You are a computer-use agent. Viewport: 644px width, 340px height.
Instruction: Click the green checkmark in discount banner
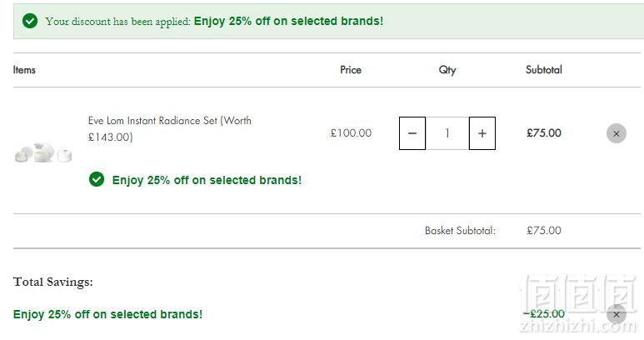click(30, 21)
